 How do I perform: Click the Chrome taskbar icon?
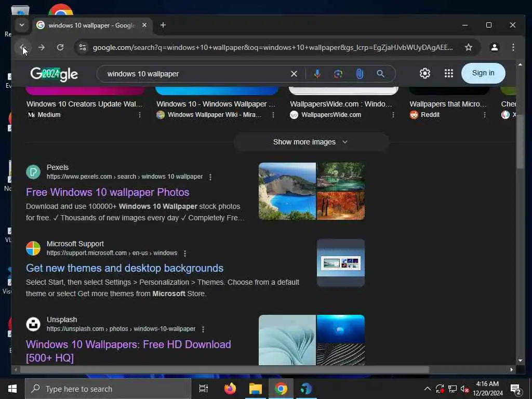[x=281, y=389]
